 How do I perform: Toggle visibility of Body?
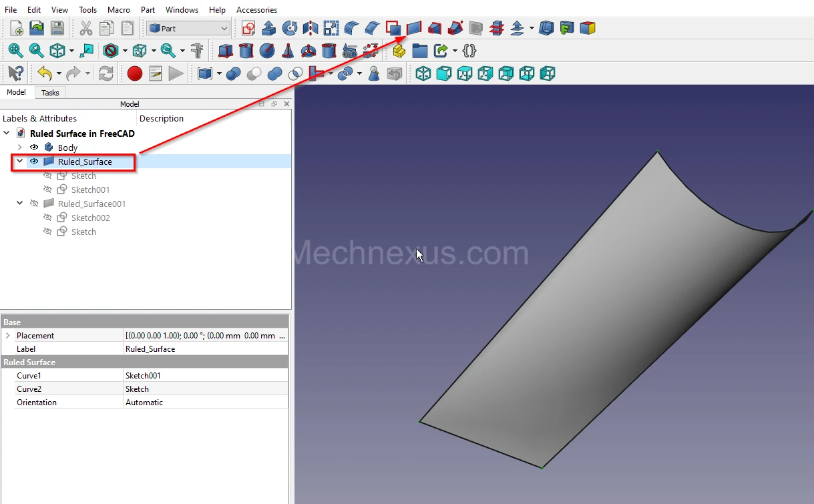coord(34,148)
